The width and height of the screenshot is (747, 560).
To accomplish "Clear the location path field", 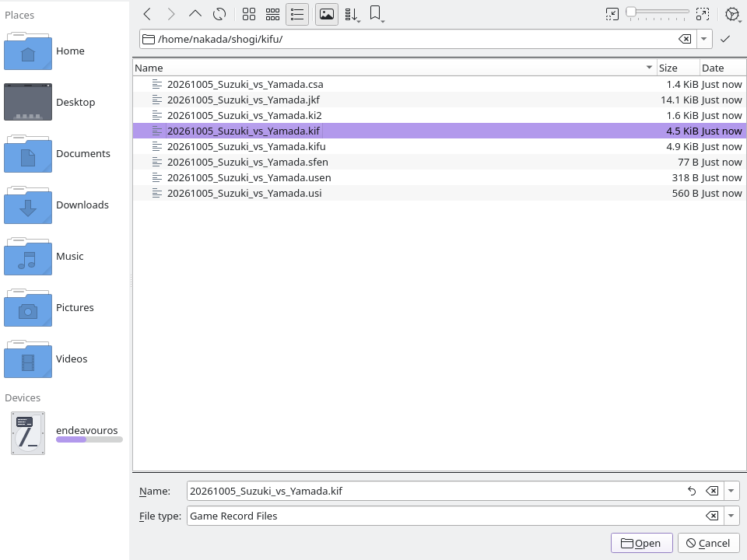I will tap(685, 39).
